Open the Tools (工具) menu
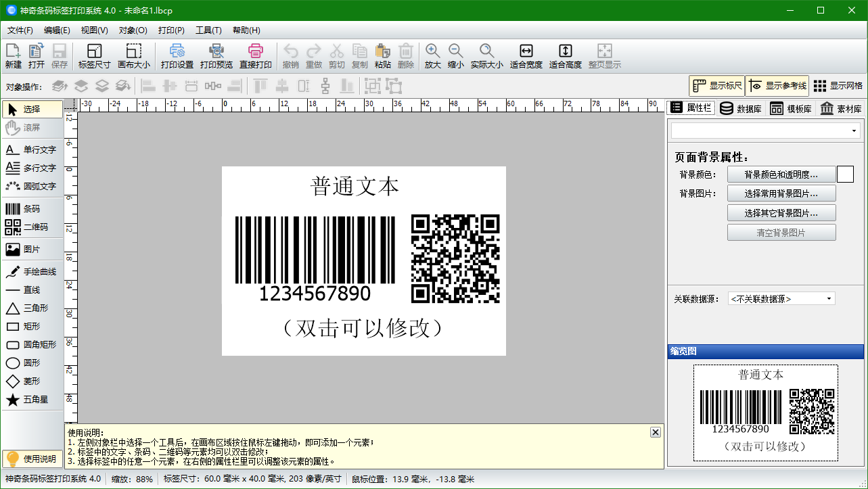868x489 pixels. click(208, 30)
